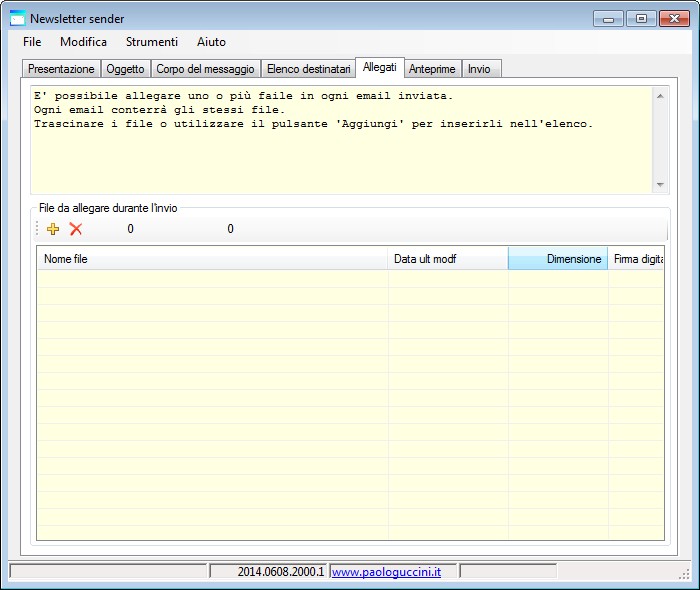Open the Aiuto menu
The width and height of the screenshot is (700, 590).
pos(212,42)
